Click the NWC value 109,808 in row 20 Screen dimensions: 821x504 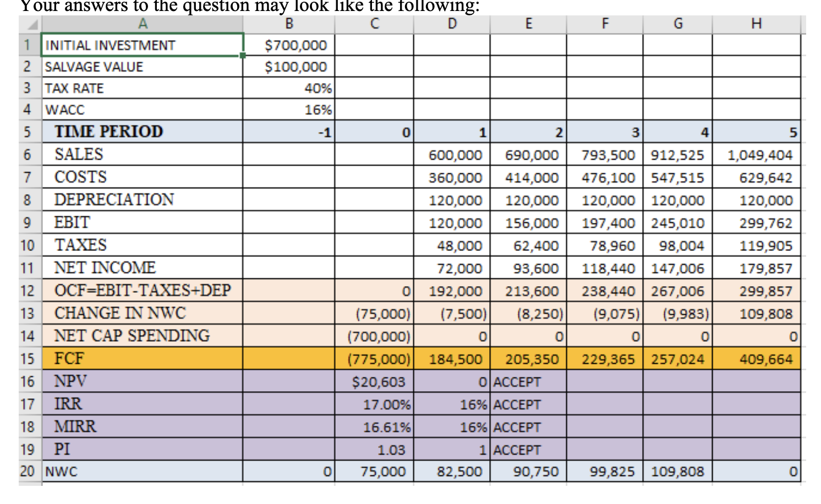pos(677,472)
